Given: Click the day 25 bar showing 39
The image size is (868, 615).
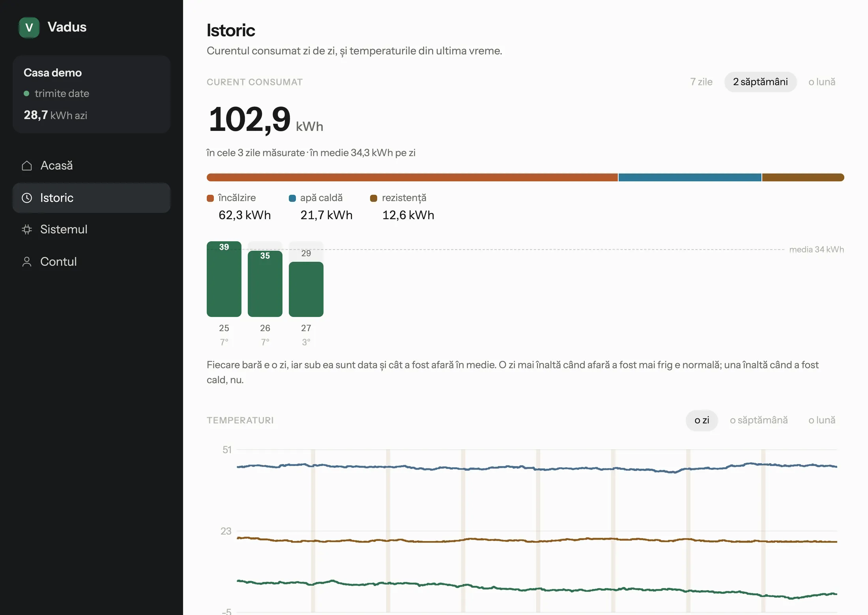Looking at the screenshot, I should (x=224, y=279).
